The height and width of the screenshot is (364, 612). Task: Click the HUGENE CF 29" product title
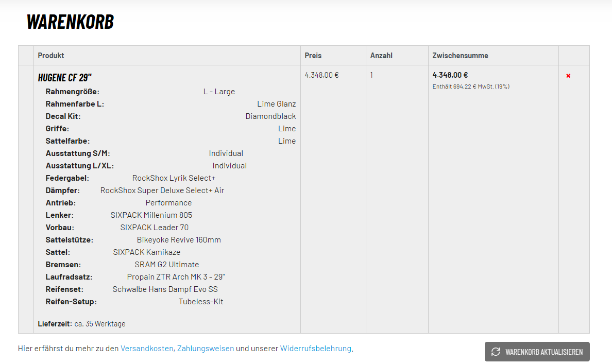(x=65, y=78)
